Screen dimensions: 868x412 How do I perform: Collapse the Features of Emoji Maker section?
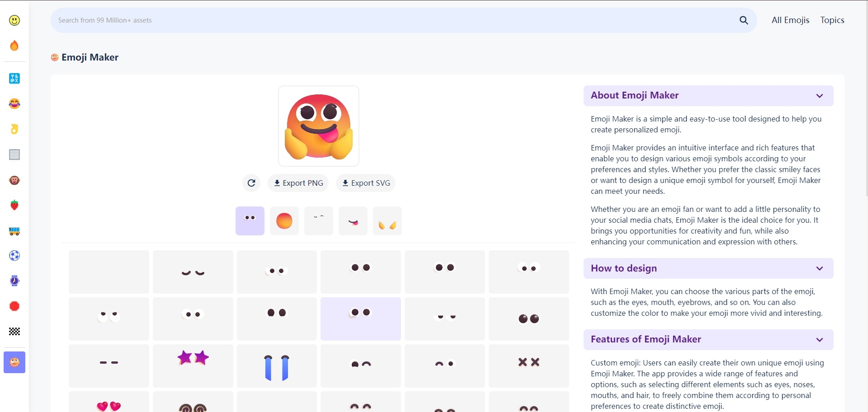[x=708, y=340]
